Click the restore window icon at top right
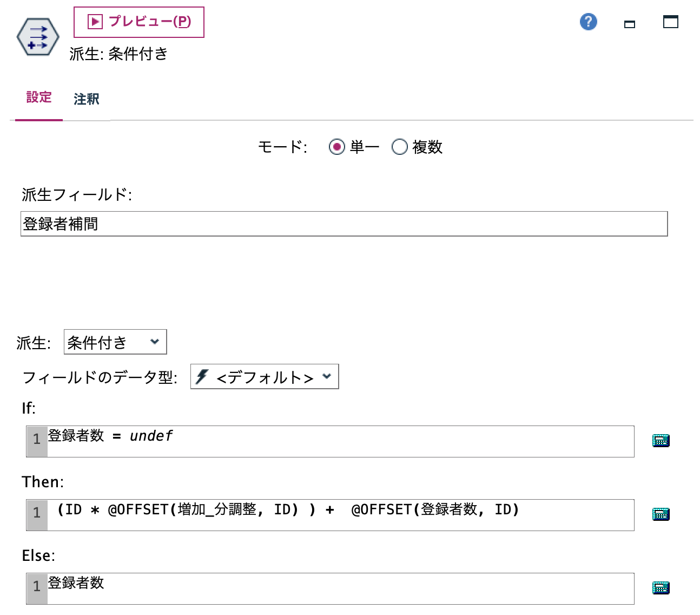 pyautogui.click(x=670, y=22)
